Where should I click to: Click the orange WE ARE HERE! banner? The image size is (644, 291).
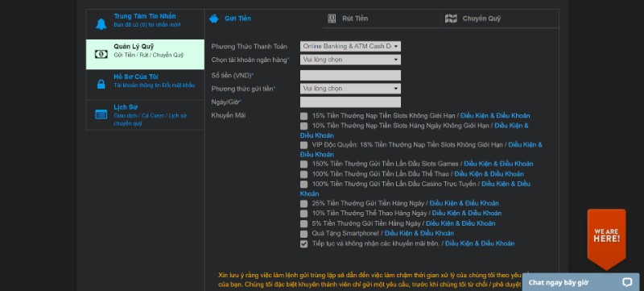607,239
